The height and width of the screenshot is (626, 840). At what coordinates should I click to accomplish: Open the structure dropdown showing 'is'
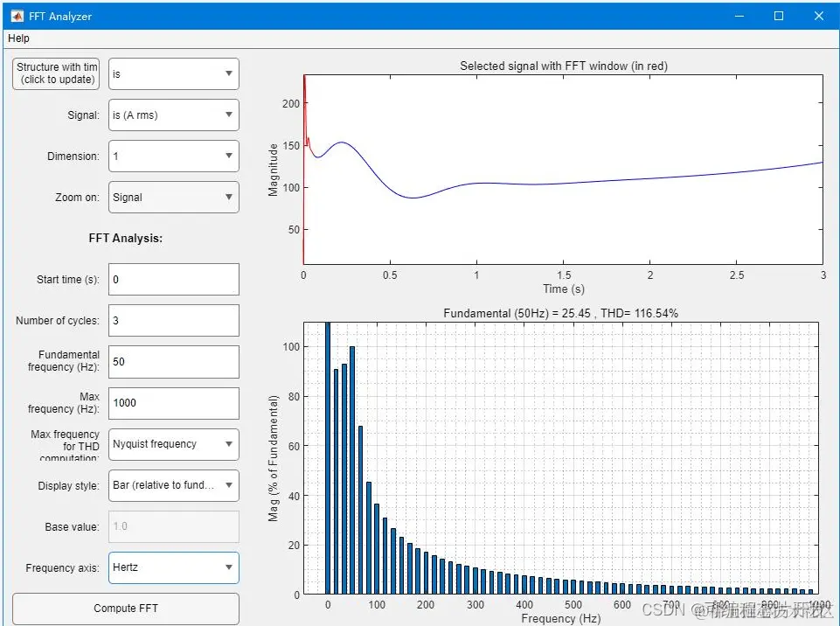[174, 73]
